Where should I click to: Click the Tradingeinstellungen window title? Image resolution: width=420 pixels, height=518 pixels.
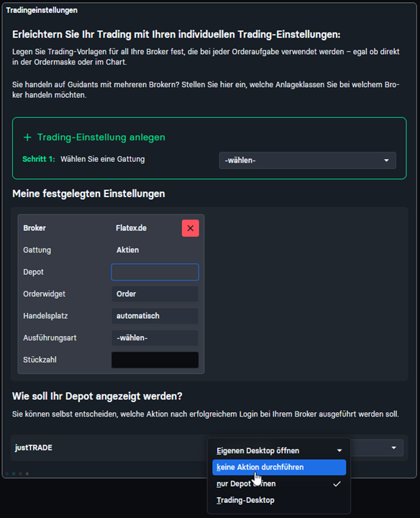coord(42,10)
